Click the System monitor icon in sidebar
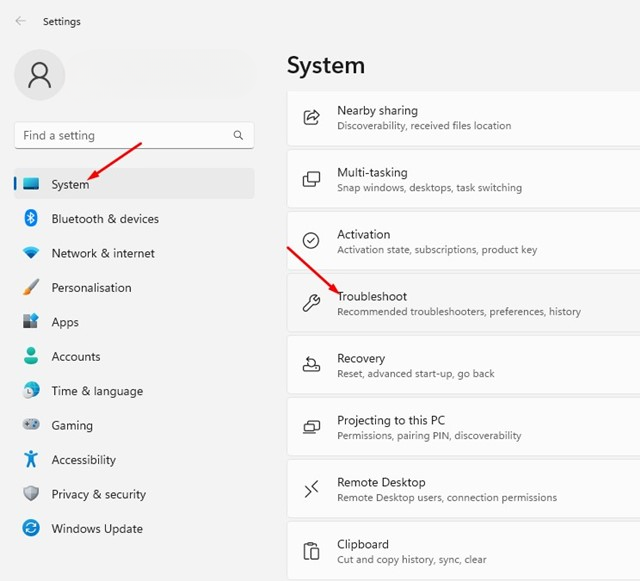The height and width of the screenshot is (581, 640). 31,184
